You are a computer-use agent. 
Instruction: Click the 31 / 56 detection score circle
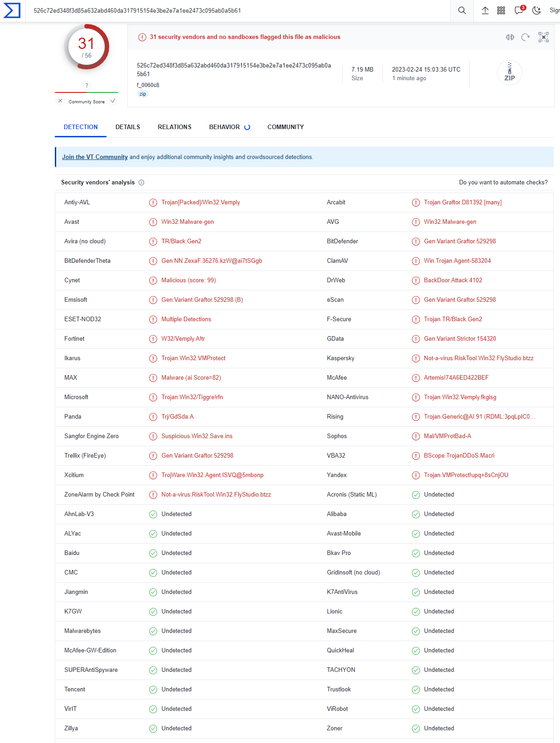pyautogui.click(x=87, y=47)
